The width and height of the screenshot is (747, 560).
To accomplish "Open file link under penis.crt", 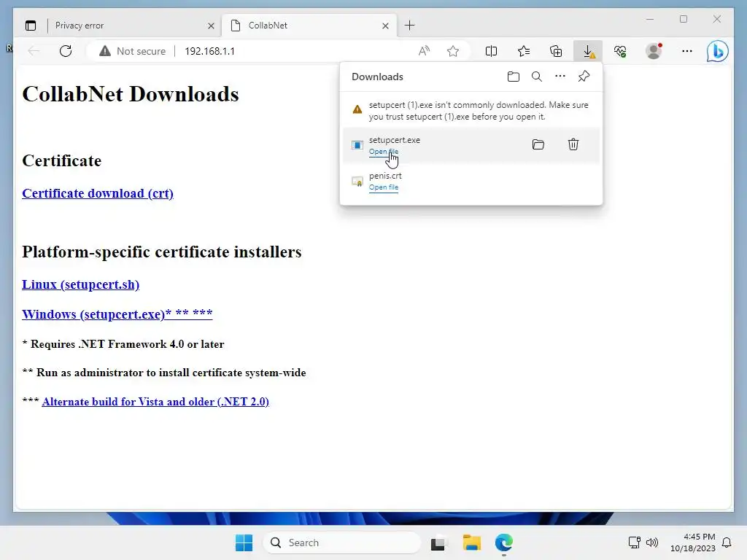I will click(x=384, y=187).
